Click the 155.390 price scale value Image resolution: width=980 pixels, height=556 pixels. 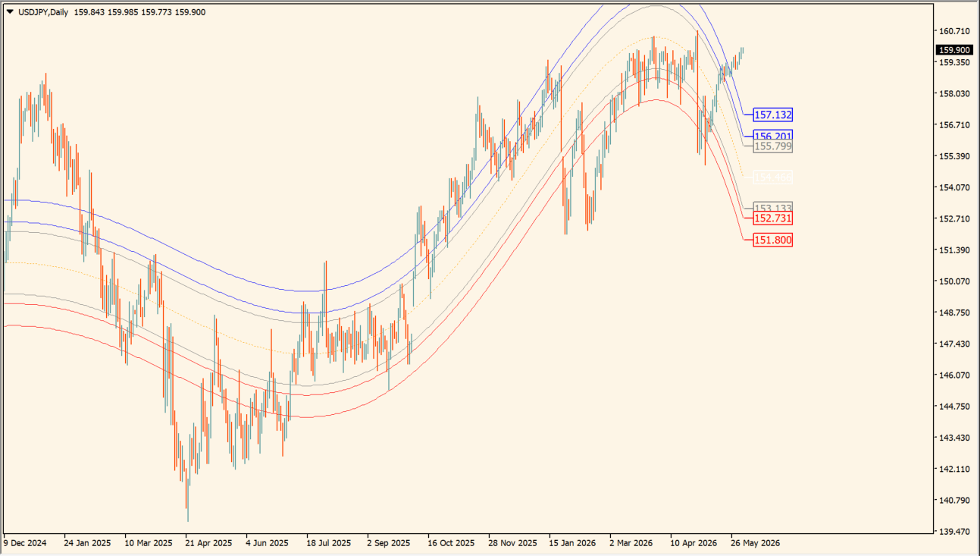[x=954, y=156]
